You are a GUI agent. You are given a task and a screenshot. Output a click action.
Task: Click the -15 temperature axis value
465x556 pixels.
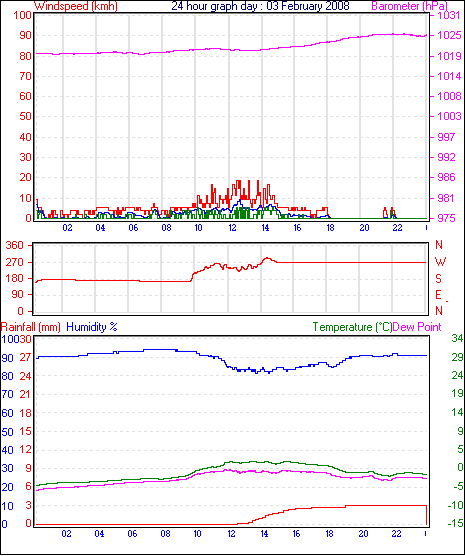tap(455, 523)
